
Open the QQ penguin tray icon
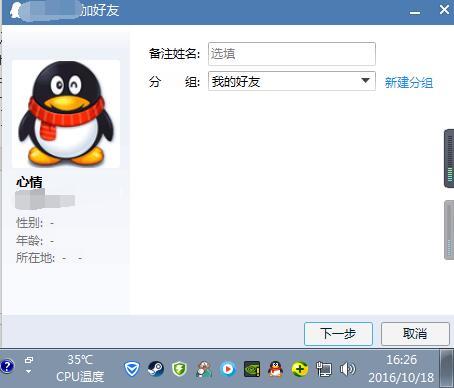[x=276, y=369]
